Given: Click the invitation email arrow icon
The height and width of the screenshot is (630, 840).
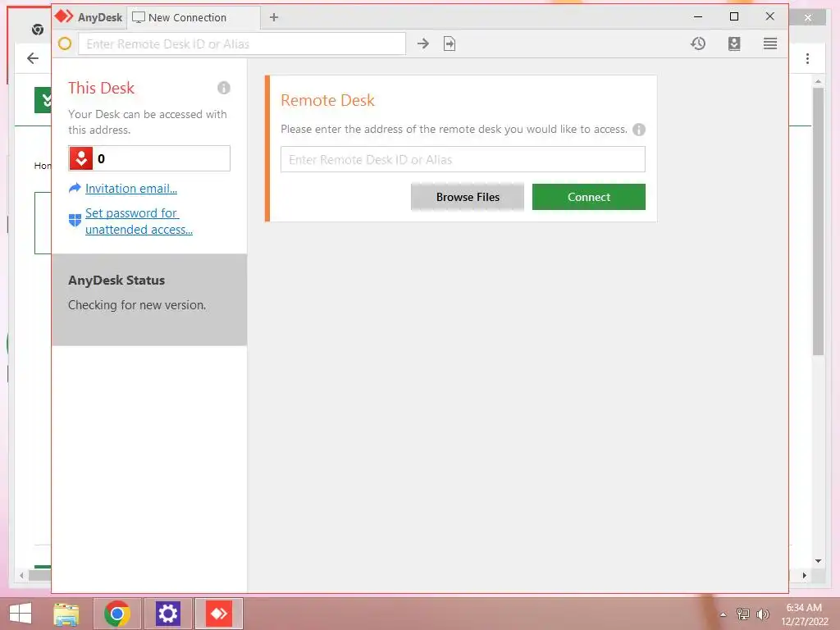Looking at the screenshot, I should (75, 188).
